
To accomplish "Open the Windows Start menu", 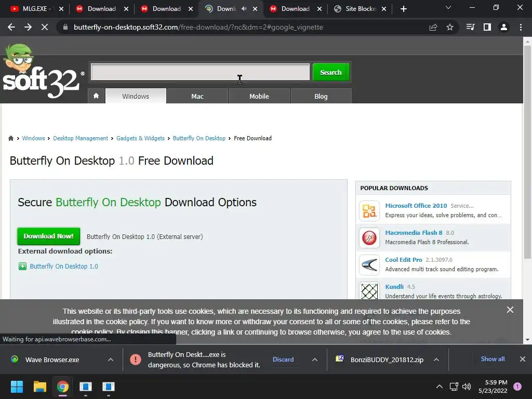I will (x=17, y=387).
